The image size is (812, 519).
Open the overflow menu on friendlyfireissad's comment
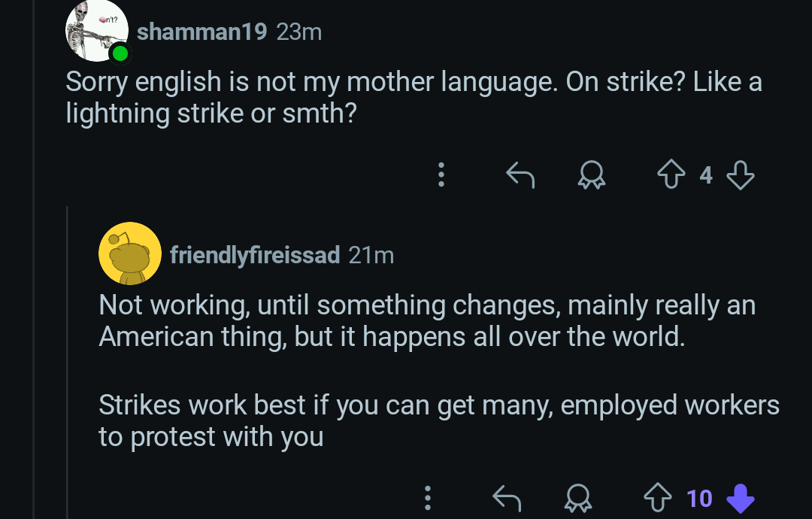[427, 498]
